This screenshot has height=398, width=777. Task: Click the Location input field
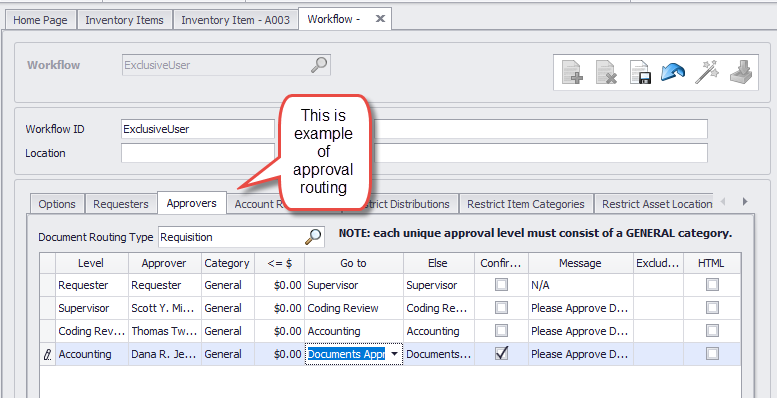[x=197, y=153]
